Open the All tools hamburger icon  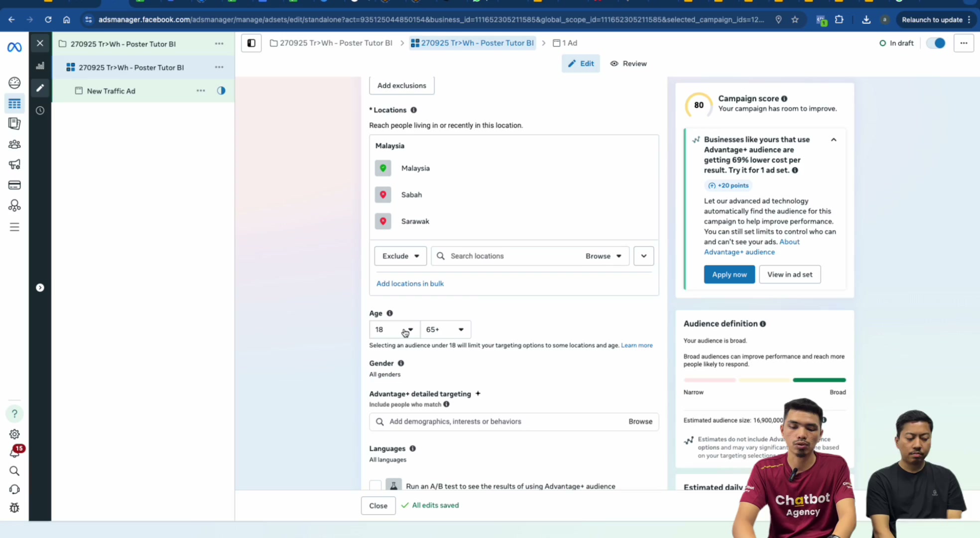click(14, 227)
